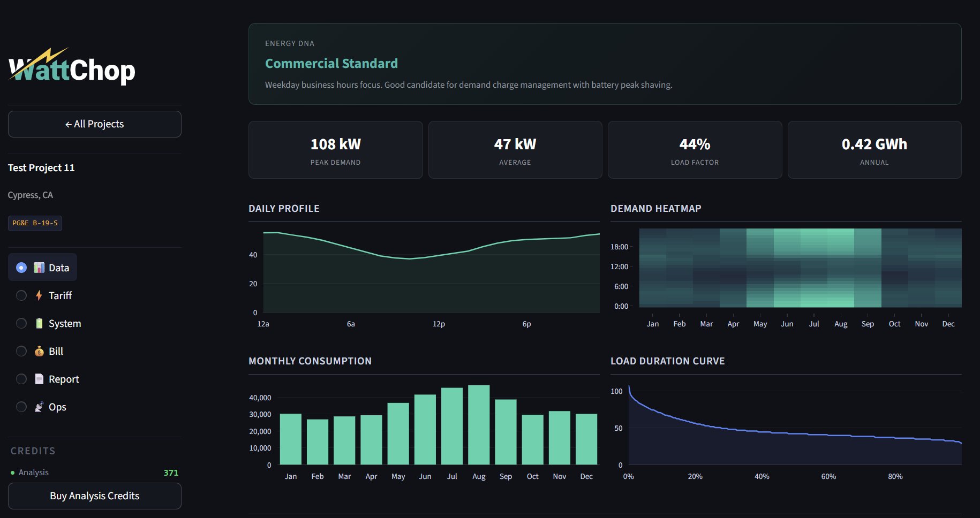The width and height of the screenshot is (980, 518).
Task: Click the green Analysis status dot
Action: click(x=13, y=472)
